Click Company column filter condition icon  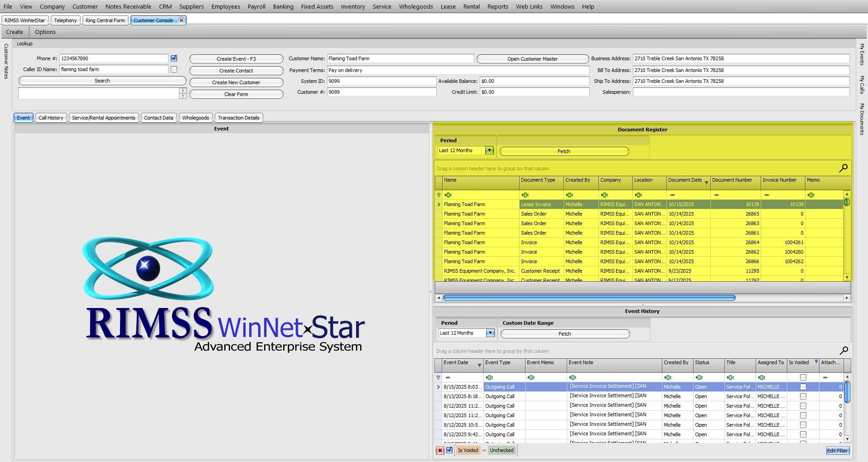[604, 195]
